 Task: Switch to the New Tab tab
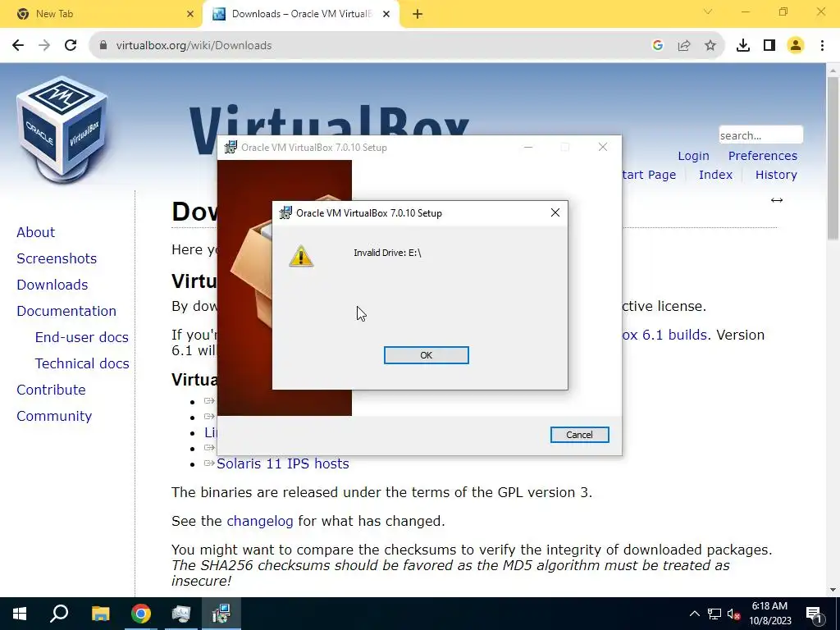pos(102,14)
